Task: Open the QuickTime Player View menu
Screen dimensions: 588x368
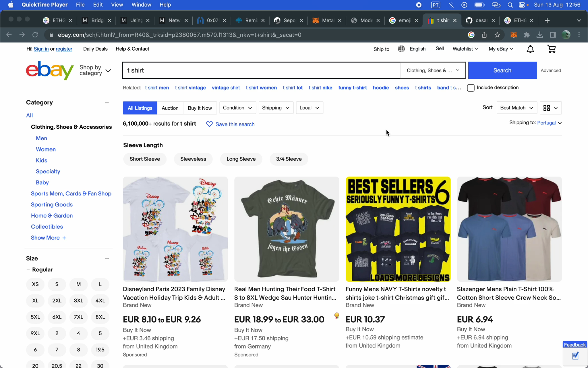Action: click(x=117, y=5)
